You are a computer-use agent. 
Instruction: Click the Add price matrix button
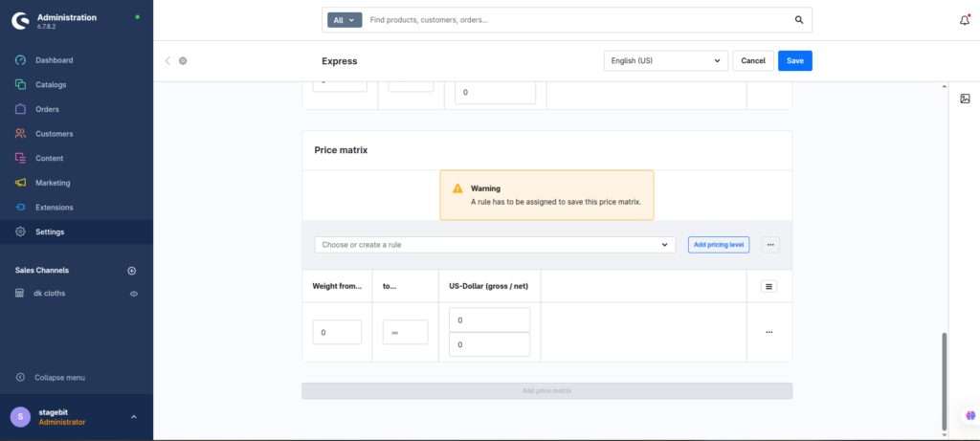(546, 390)
